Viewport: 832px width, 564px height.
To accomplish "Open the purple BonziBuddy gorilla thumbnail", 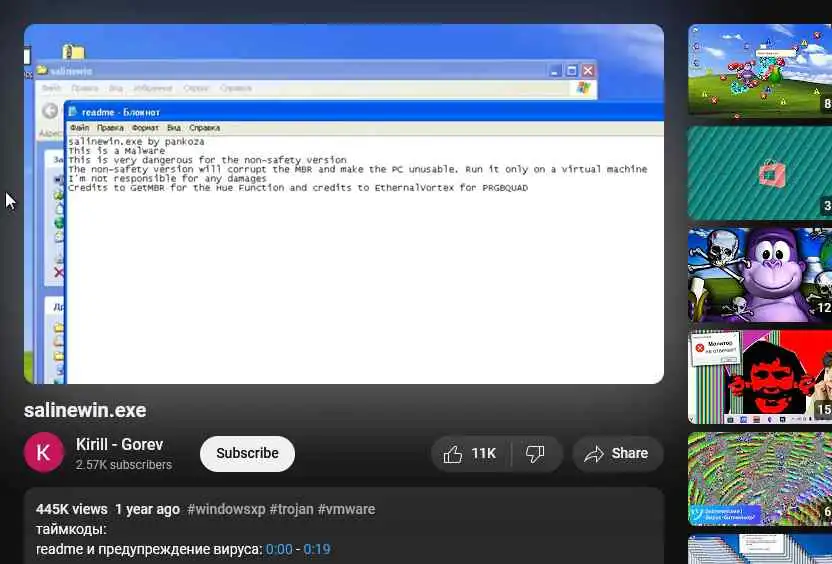I will [x=760, y=275].
